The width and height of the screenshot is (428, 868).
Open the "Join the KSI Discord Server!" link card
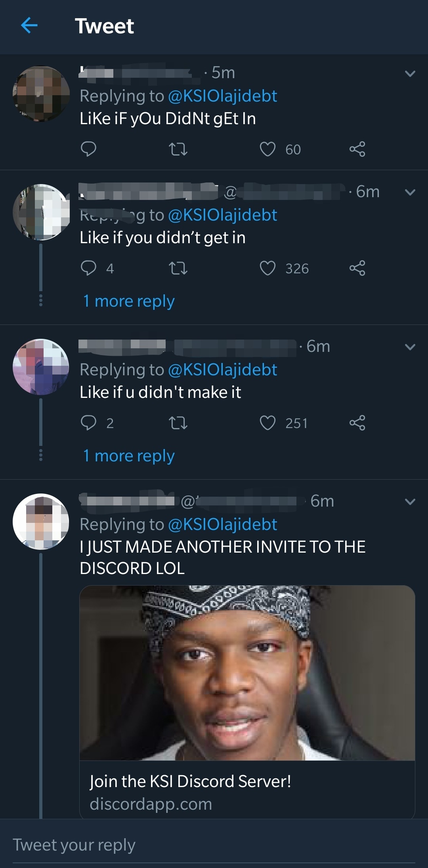[247, 702]
